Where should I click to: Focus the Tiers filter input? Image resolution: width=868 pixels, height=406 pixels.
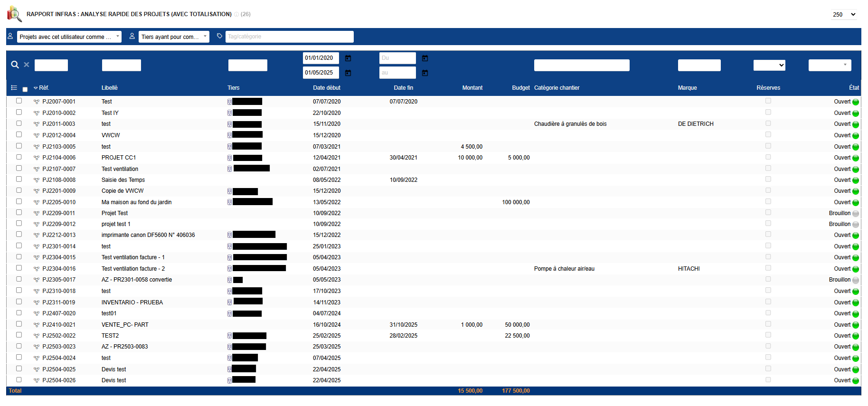248,65
